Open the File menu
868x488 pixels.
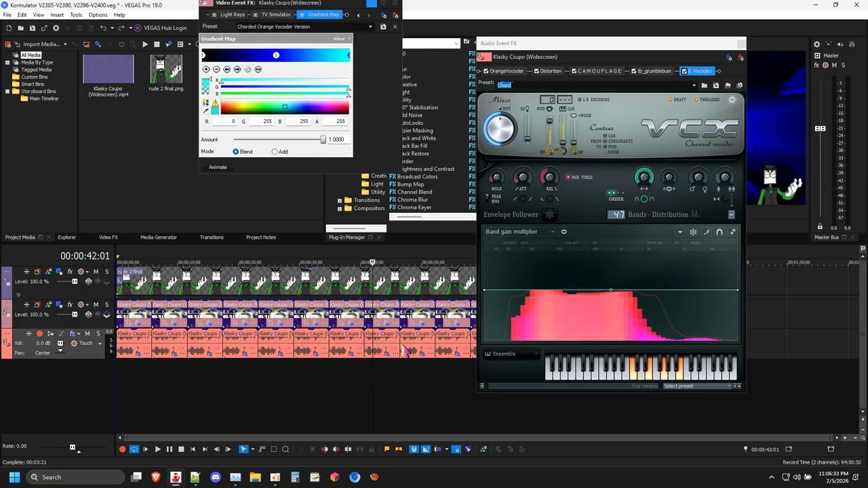point(7,15)
